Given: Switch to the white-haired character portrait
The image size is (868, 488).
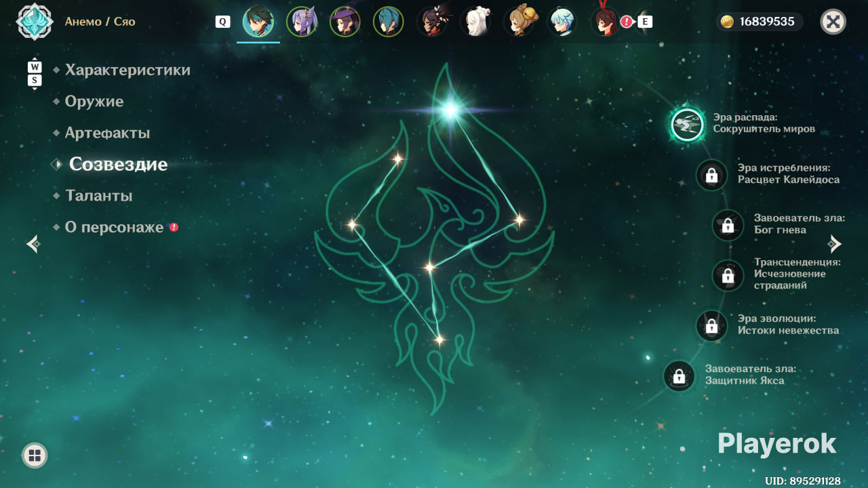Looking at the screenshot, I should 475,22.
